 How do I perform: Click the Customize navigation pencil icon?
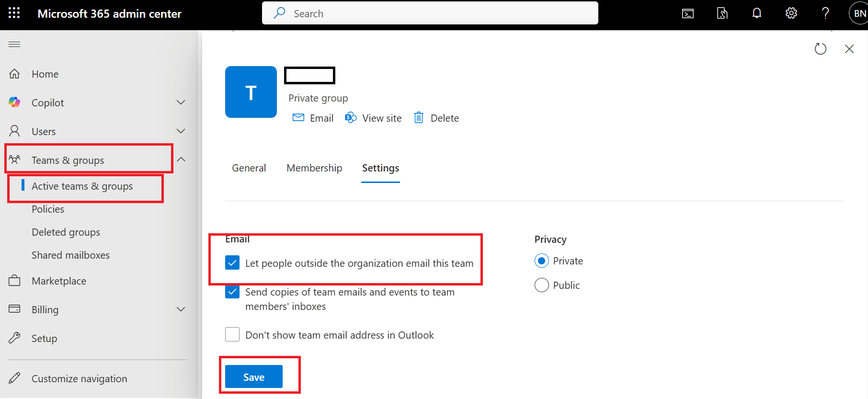15,378
